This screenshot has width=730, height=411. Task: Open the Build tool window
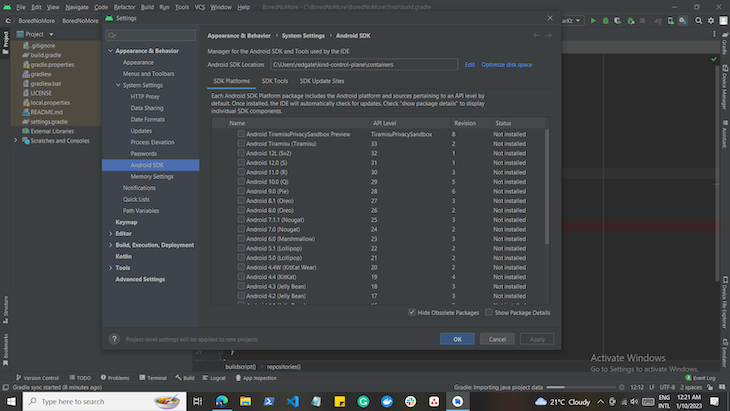click(x=185, y=378)
